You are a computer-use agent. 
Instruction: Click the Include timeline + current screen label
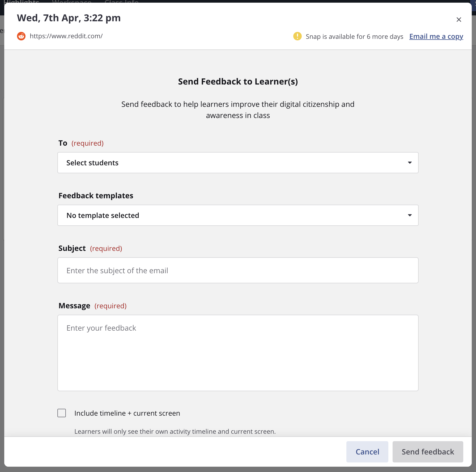(x=127, y=413)
